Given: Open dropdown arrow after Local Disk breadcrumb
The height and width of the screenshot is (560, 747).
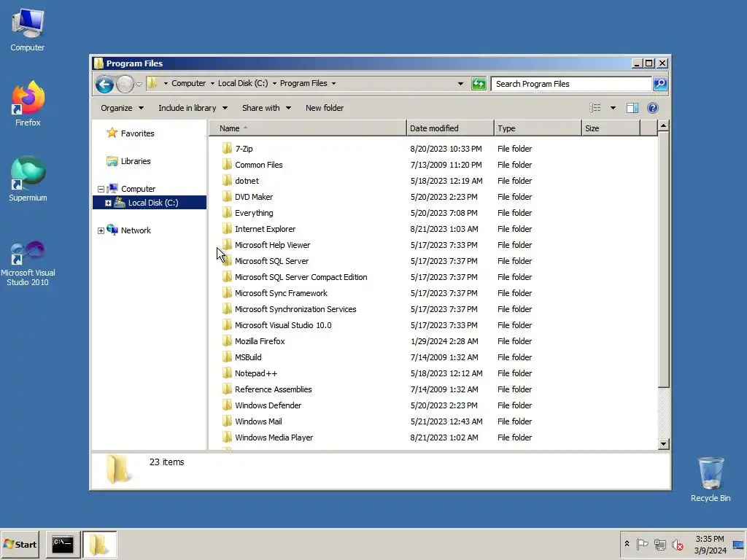Looking at the screenshot, I should (274, 83).
